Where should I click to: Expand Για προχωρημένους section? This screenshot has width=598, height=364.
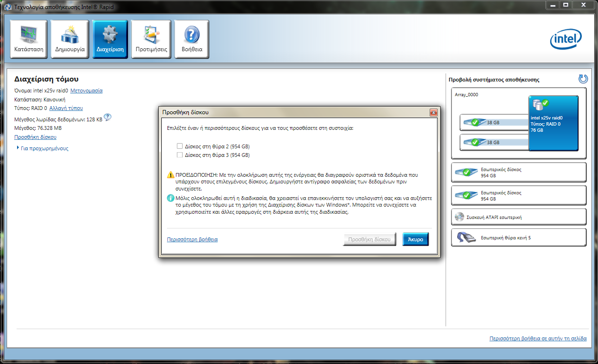tap(42, 148)
